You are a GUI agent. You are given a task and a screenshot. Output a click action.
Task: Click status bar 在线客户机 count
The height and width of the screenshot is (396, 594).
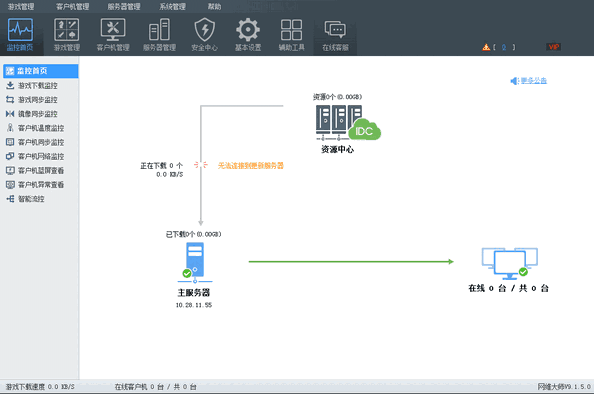tap(155, 387)
